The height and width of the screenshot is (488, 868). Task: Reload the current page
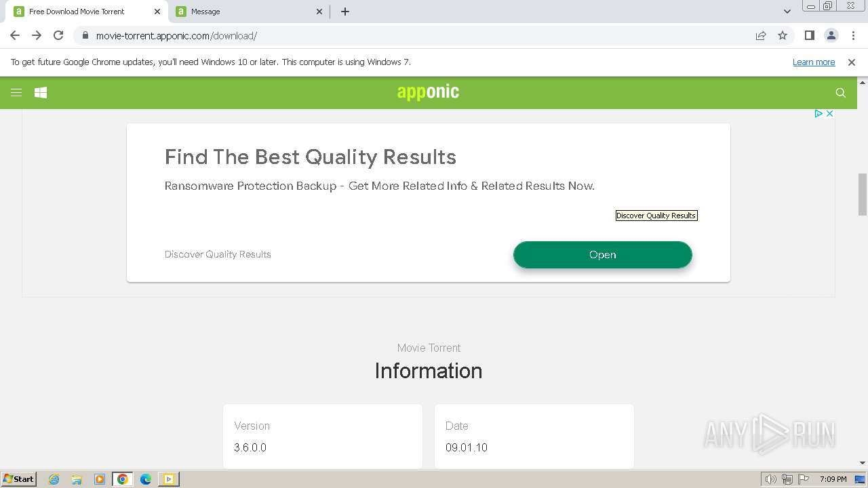58,35
